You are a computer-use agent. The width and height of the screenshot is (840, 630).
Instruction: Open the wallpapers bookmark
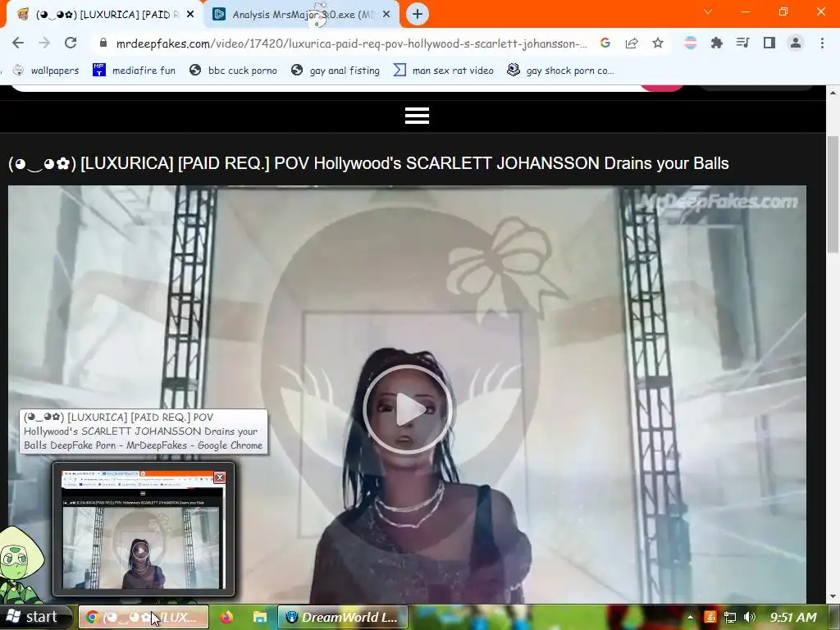click(x=46, y=71)
